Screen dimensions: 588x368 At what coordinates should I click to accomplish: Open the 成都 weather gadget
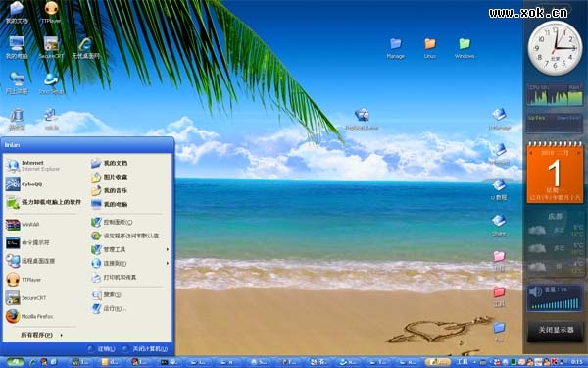click(555, 244)
